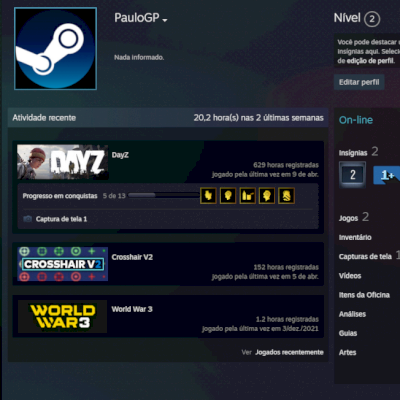This screenshot has height=400, width=400.
Task: Click the '152 horas registradas' text
Action: (286, 267)
